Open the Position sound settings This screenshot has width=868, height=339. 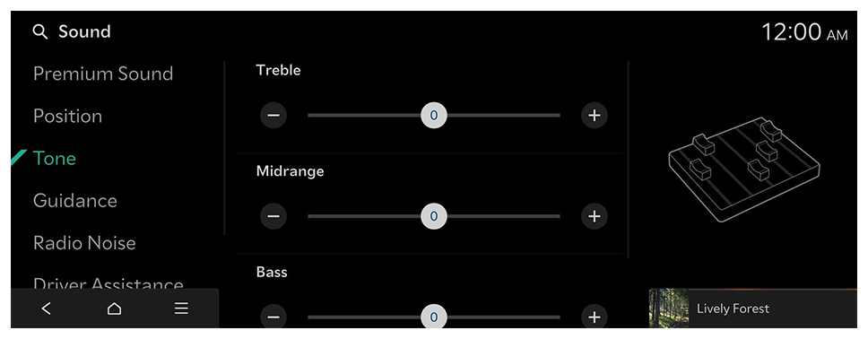tap(67, 117)
